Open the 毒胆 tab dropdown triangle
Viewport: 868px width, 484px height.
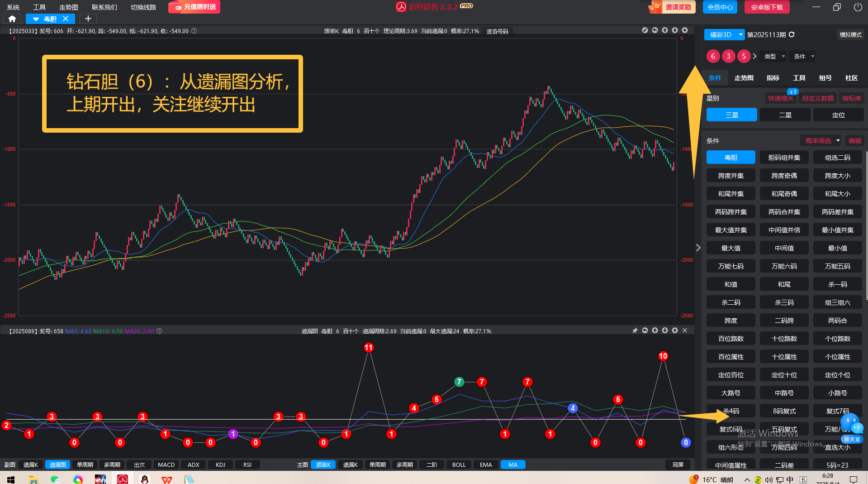pyautogui.click(x=36, y=19)
